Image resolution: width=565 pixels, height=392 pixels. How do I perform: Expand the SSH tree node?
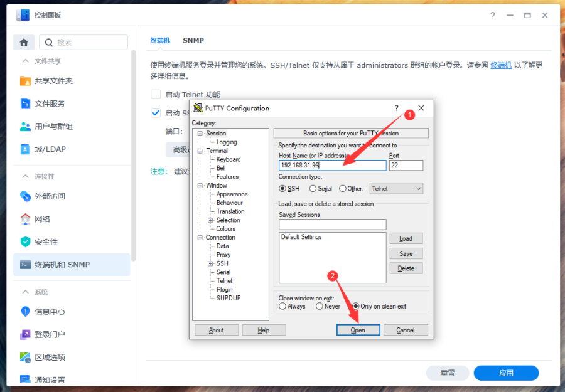tap(210, 264)
